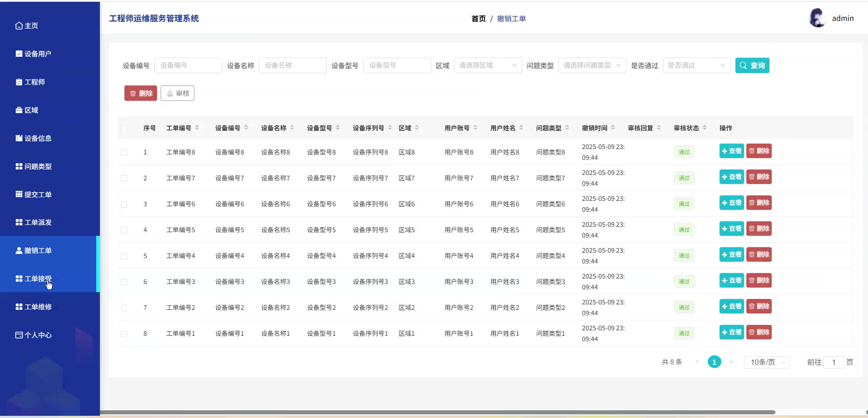Open the 10条/页 page size dropdown
This screenshot has height=418, width=868.
pos(766,362)
